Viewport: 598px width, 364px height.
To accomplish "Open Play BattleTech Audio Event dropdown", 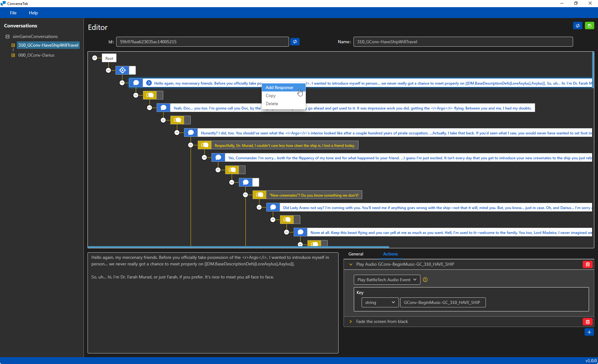I will 387,280.
